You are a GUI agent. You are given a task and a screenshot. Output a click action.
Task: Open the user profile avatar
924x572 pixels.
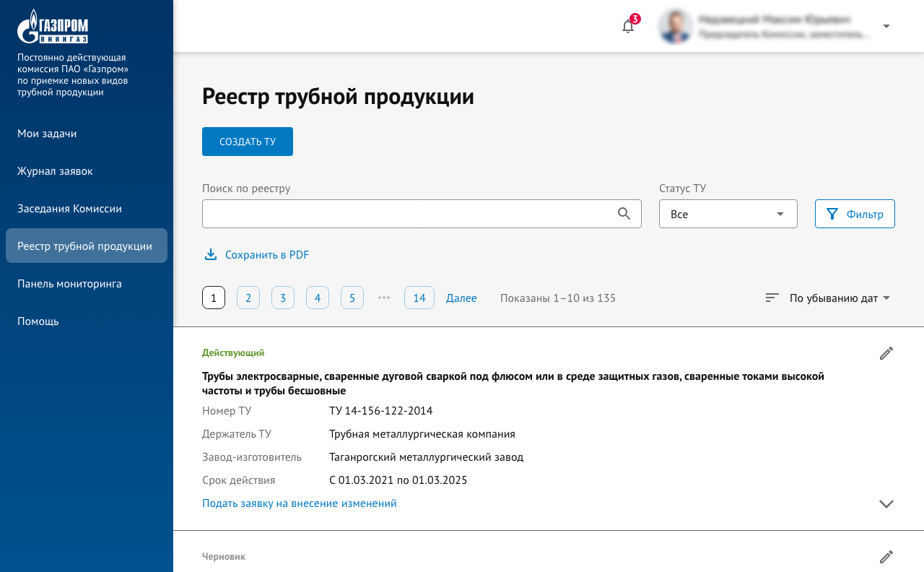[676, 27]
